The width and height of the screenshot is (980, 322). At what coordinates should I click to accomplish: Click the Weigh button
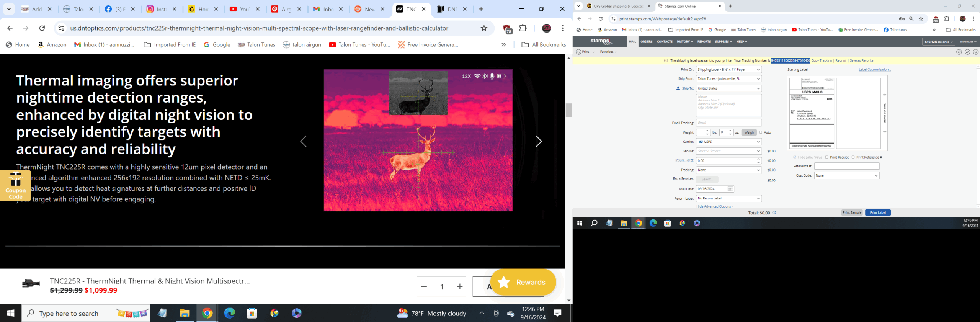(749, 132)
